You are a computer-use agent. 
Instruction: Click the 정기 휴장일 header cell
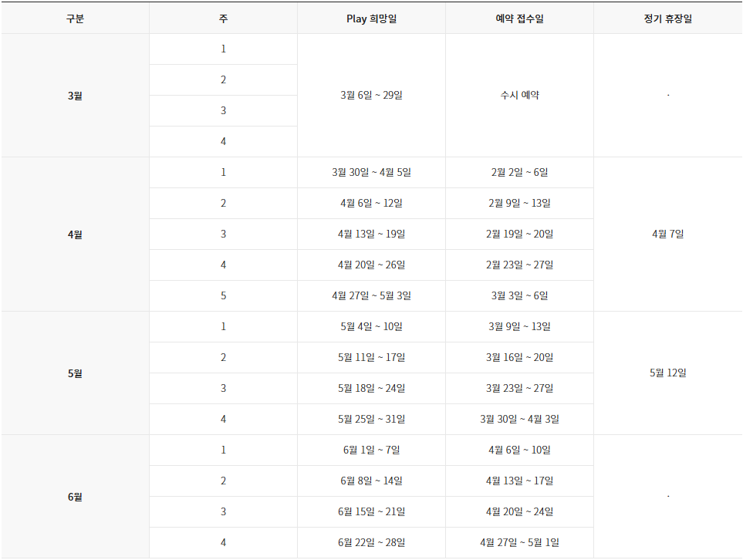667,19
